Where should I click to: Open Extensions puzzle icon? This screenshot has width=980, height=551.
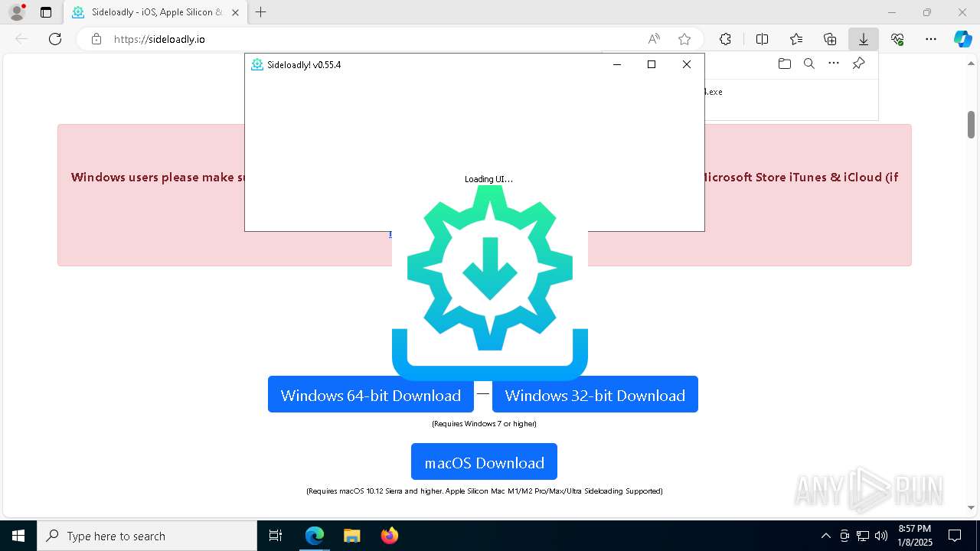[725, 39]
